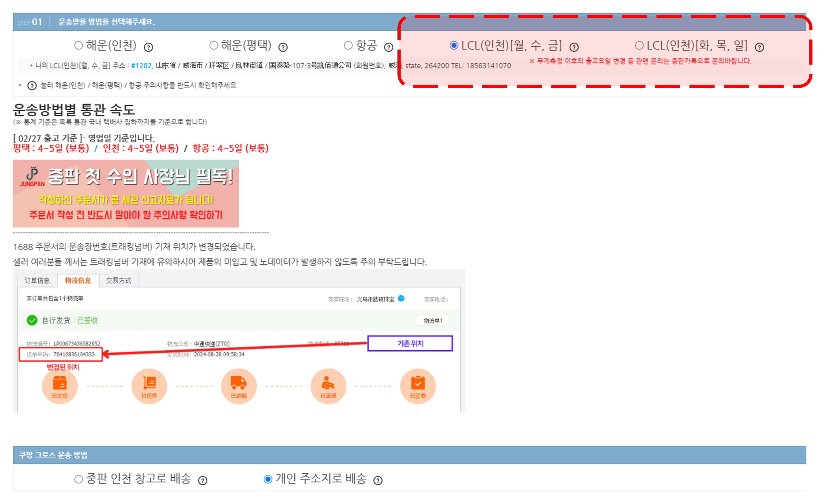Open help icon next to 해운(인천)

click(x=148, y=47)
